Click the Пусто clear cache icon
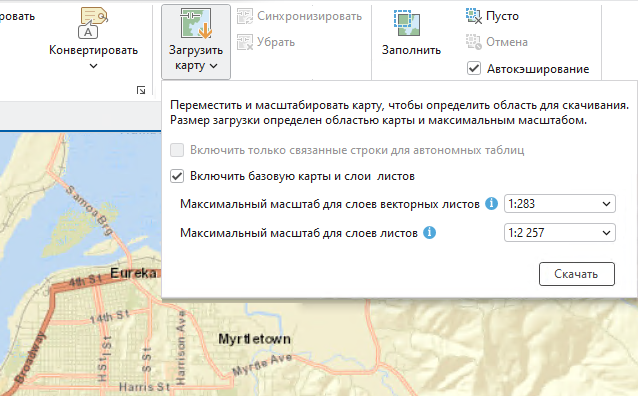 (x=474, y=16)
